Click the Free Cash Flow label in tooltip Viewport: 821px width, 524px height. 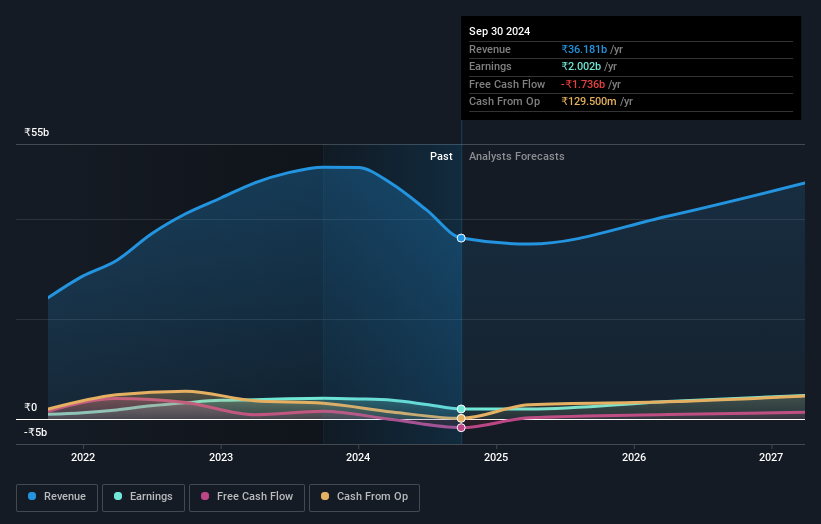coord(507,84)
